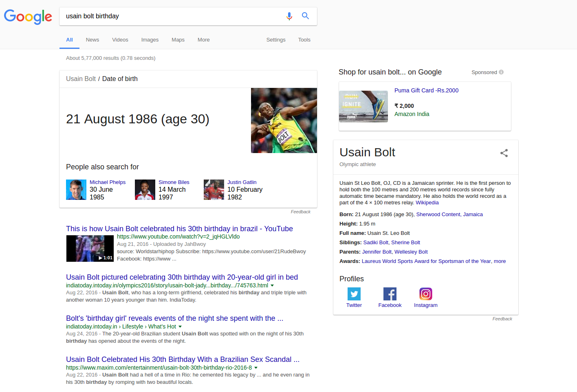Open the More search categories menu
This screenshot has width=577, height=392.
pos(204,40)
